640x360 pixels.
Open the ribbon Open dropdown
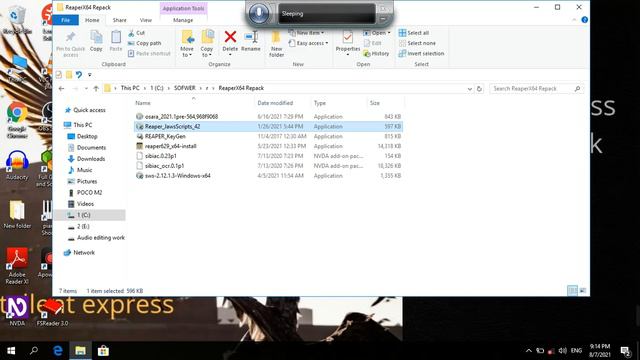coord(377,33)
